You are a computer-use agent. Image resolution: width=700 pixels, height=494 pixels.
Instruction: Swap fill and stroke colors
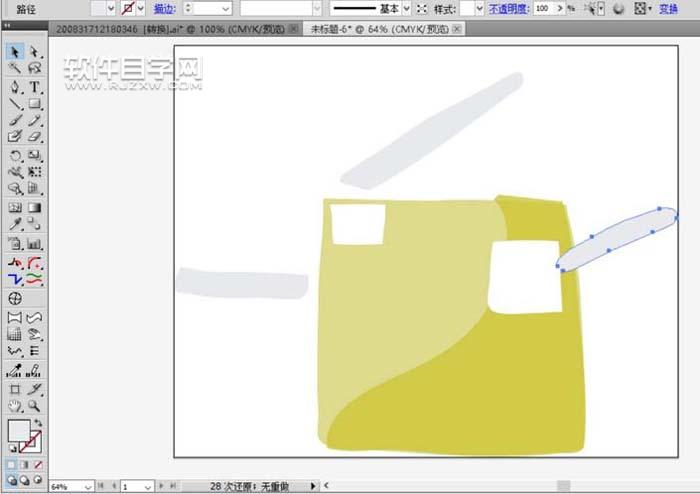coord(38,424)
